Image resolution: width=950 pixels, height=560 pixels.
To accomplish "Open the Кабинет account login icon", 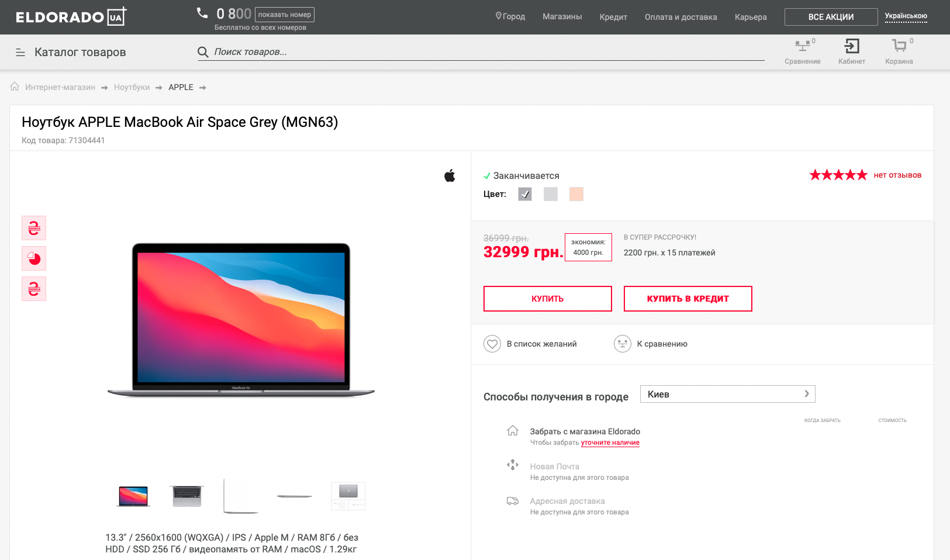I will point(852,46).
